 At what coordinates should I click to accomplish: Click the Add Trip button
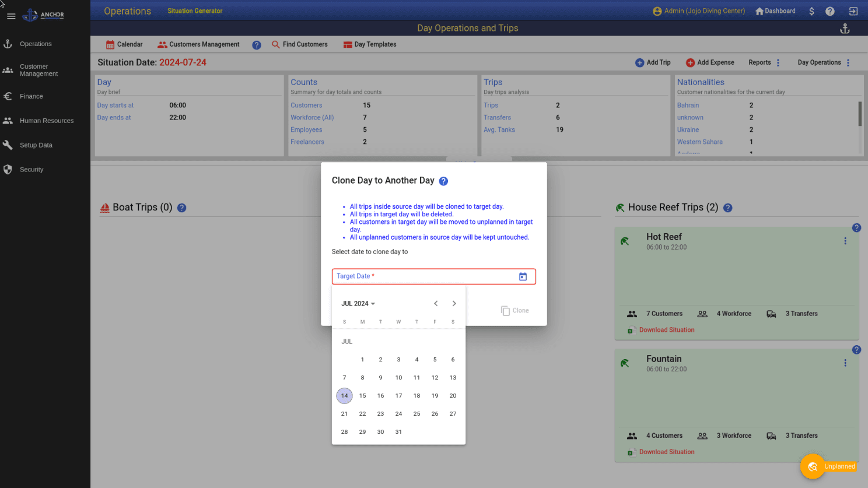(653, 62)
